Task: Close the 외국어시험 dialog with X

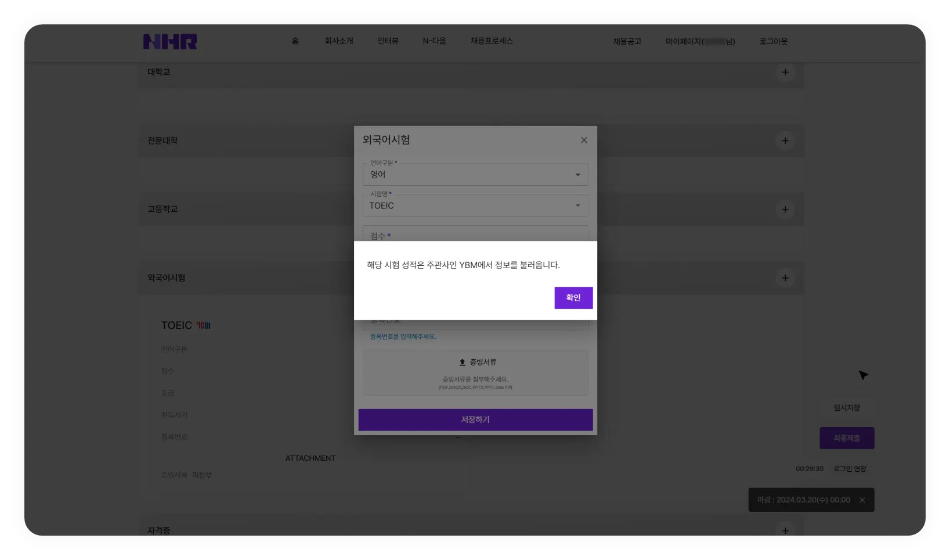Action: 584,140
